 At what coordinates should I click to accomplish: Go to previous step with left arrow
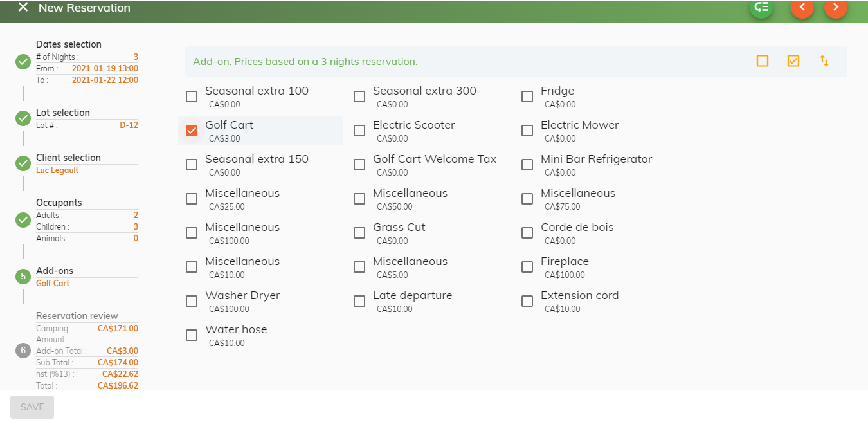point(802,7)
